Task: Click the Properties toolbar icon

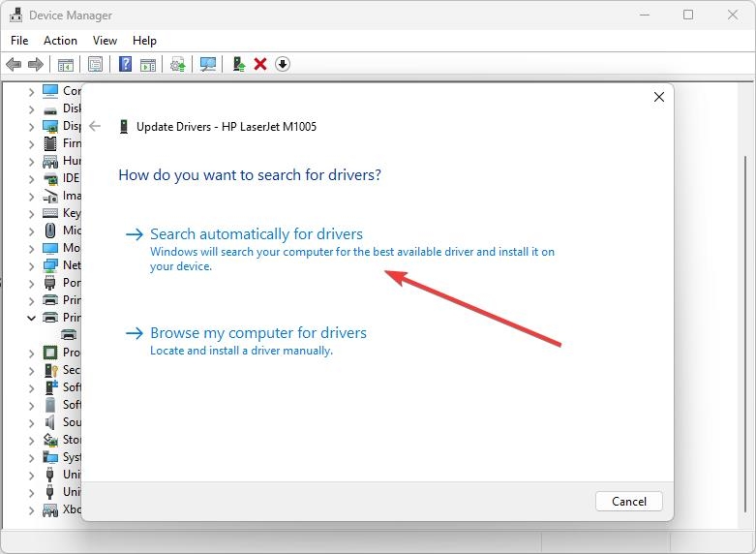Action: (x=96, y=64)
